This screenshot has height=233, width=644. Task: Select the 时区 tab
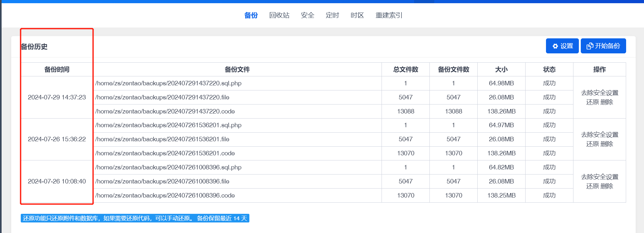point(357,15)
